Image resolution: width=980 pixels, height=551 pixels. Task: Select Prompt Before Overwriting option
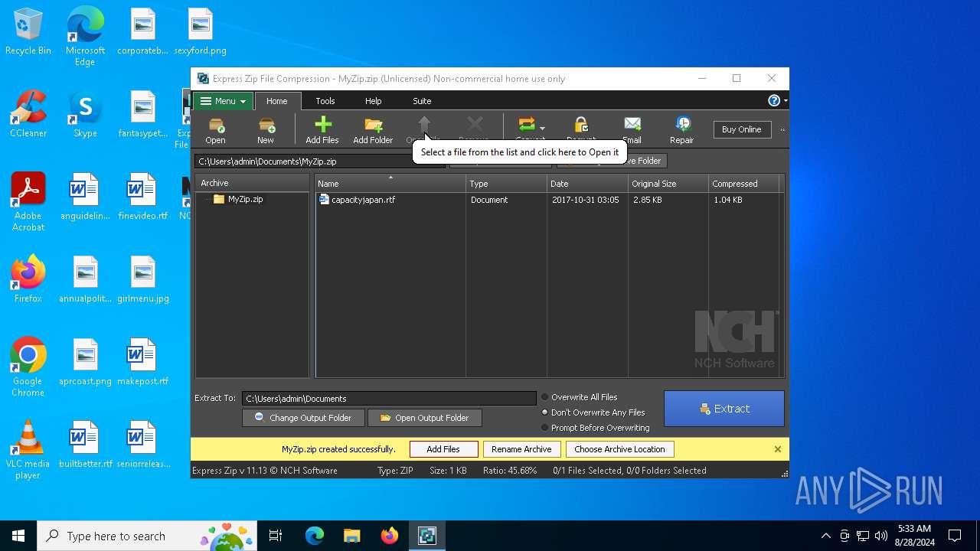[x=596, y=428]
